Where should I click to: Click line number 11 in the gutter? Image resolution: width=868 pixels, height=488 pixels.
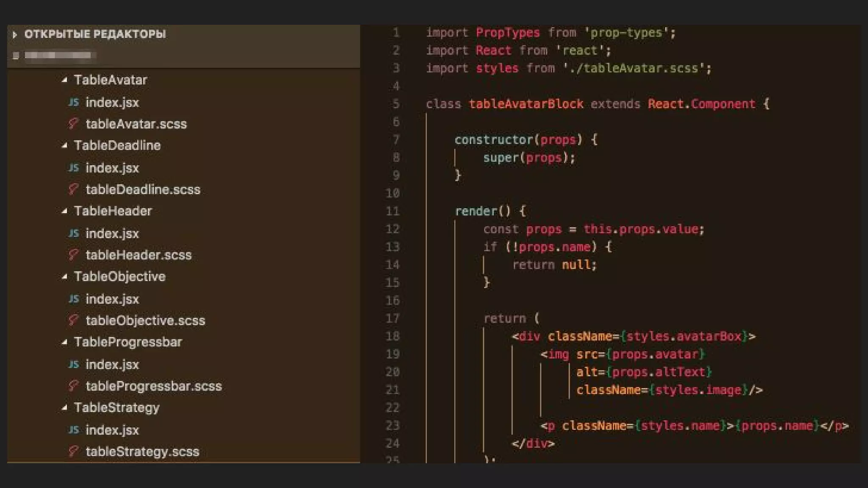[392, 211]
